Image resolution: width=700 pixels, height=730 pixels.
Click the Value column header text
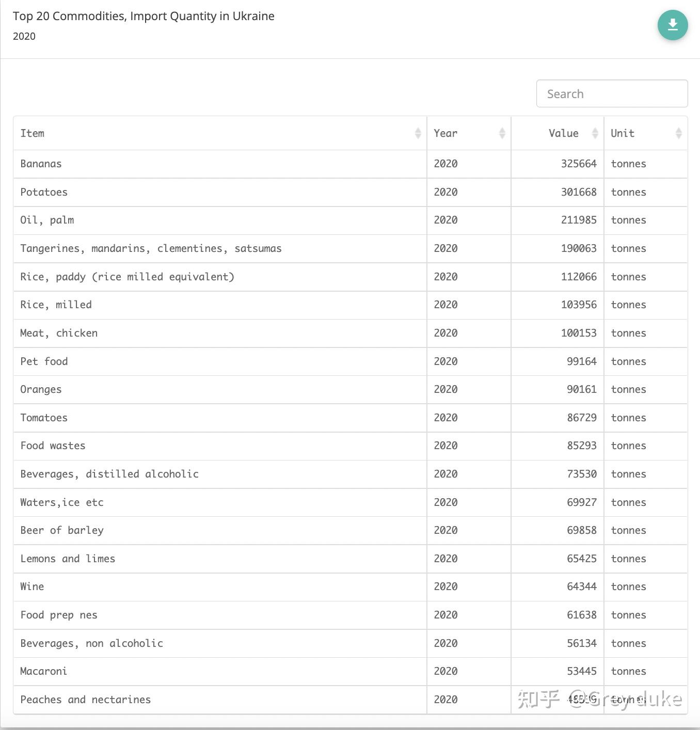coord(563,133)
